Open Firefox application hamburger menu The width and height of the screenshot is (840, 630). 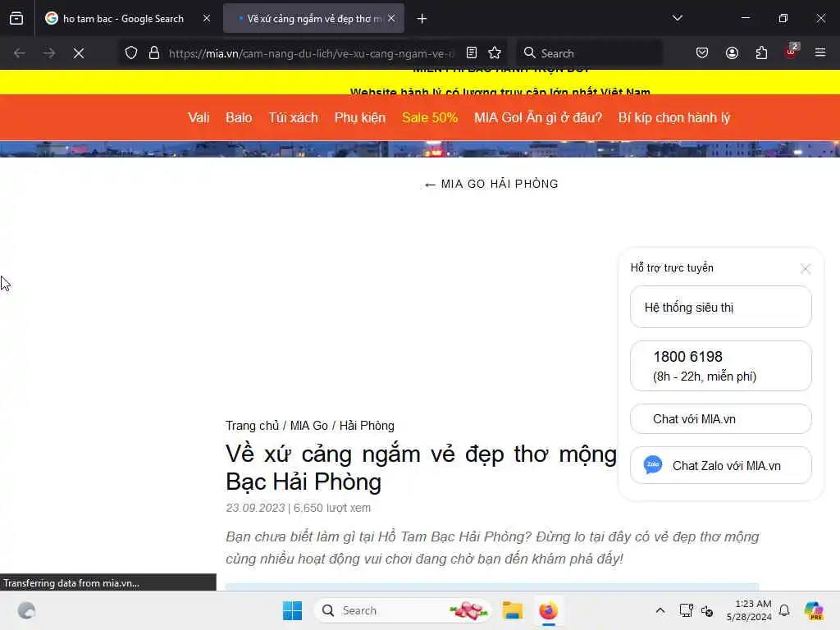tap(820, 53)
